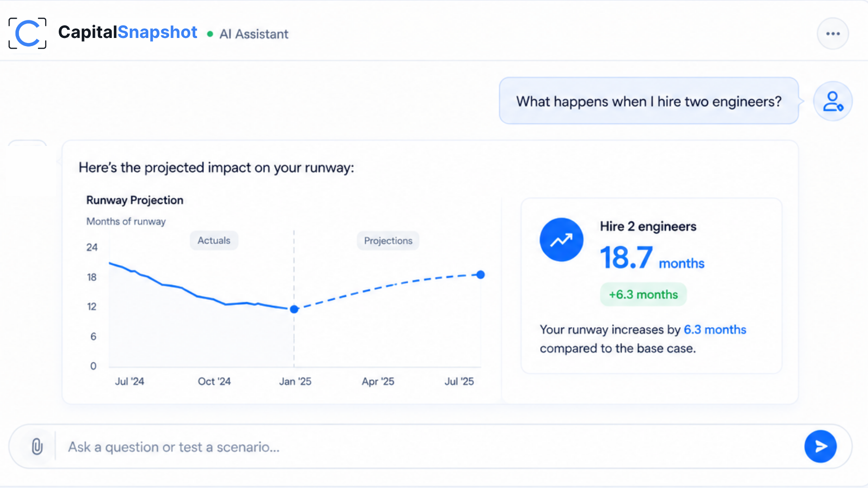Image resolution: width=868 pixels, height=488 pixels.
Task: Click the CapitalSnapshot brand name
Action: (x=127, y=32)
